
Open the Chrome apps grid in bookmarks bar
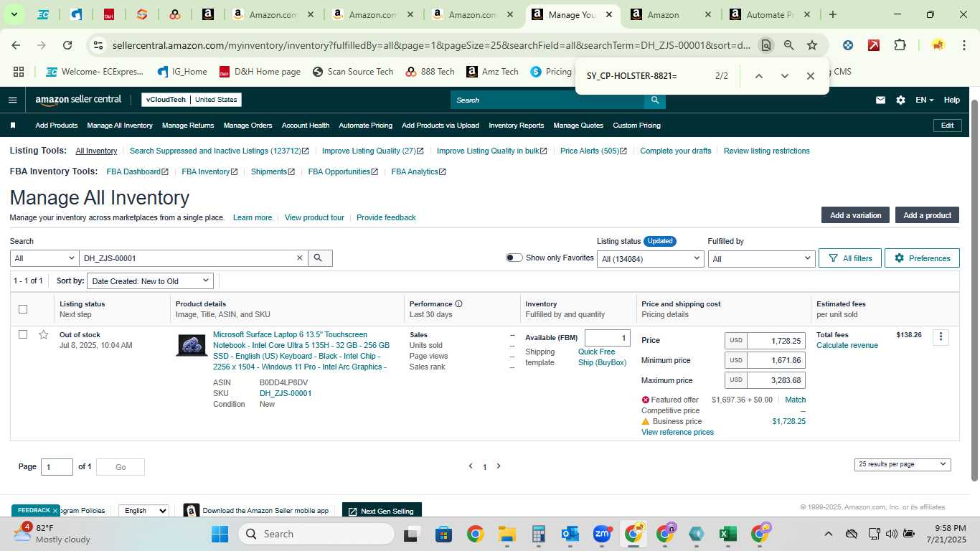[19, 72]
